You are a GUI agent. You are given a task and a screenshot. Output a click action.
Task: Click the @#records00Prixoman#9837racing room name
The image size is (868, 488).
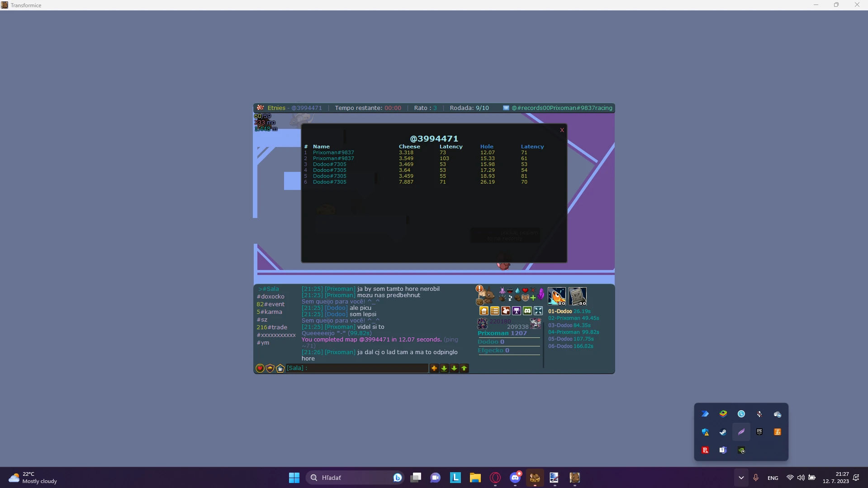pyautogui.click(x=562, y=108)
